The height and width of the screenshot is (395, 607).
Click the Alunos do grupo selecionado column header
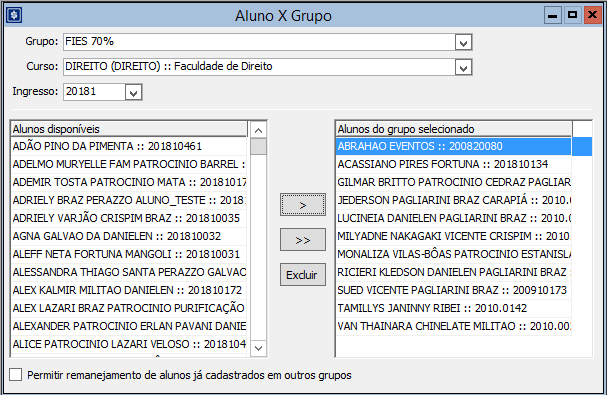coord(454,129)
